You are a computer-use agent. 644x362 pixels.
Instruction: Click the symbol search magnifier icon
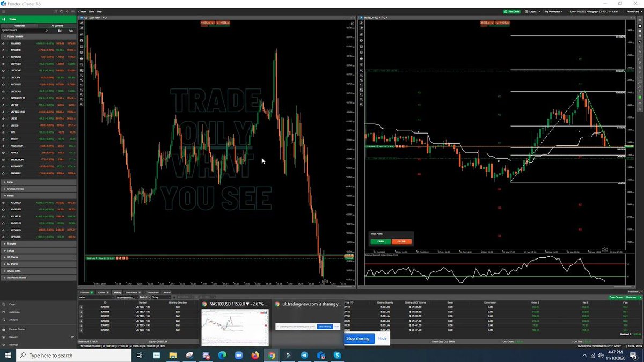(47, 31)
